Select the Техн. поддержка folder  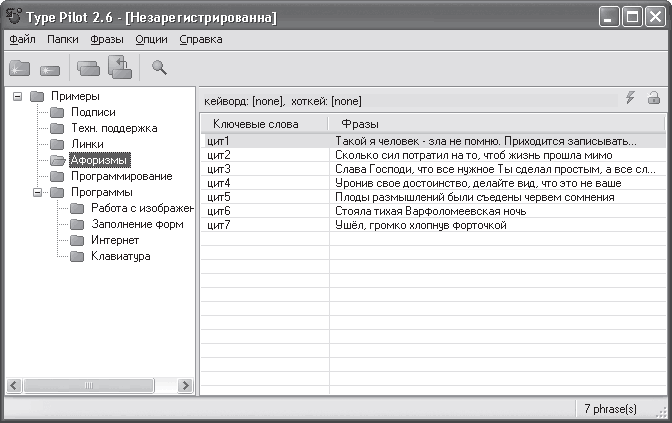coord(113,128)
